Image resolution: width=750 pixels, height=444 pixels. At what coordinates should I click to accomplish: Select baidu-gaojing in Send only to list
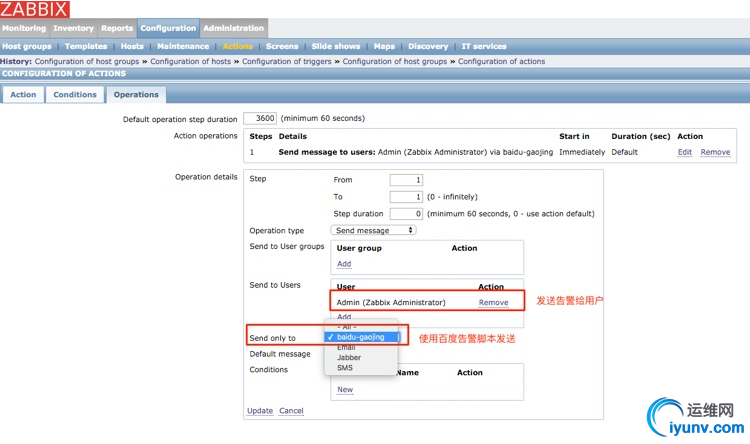[x=361, y=337]
